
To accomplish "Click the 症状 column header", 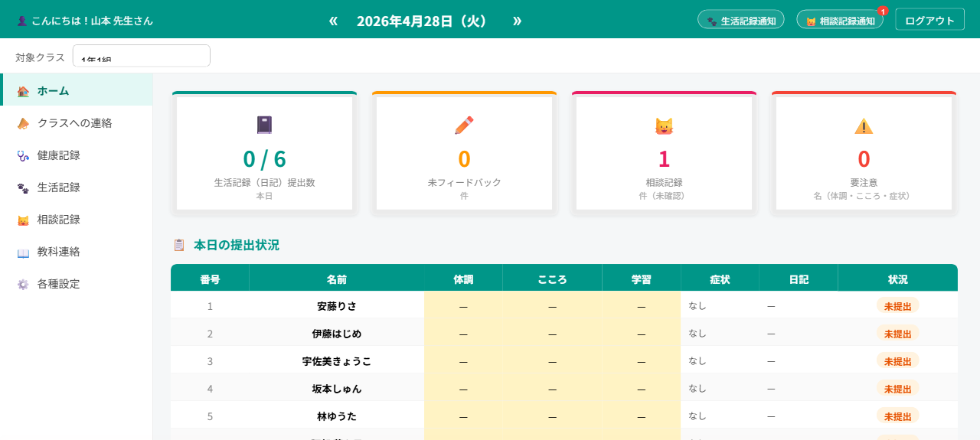I will click(x=720, y=279).
